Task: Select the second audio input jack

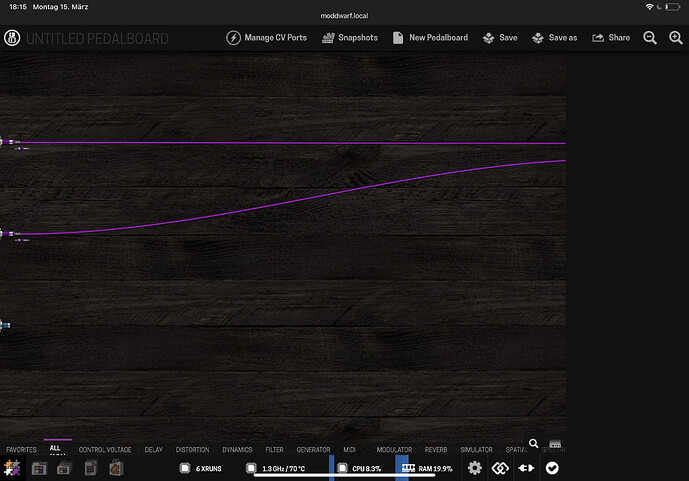Action: coord(10,234)
